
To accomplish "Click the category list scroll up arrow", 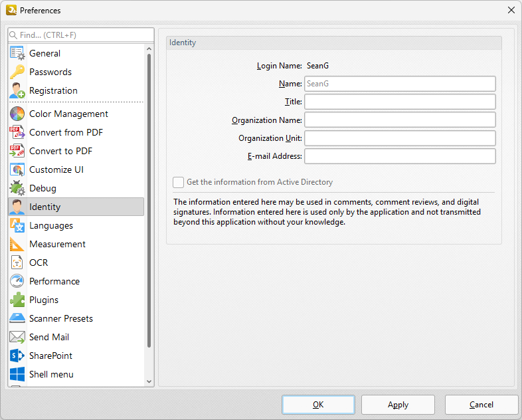I will tap(149, 49).
